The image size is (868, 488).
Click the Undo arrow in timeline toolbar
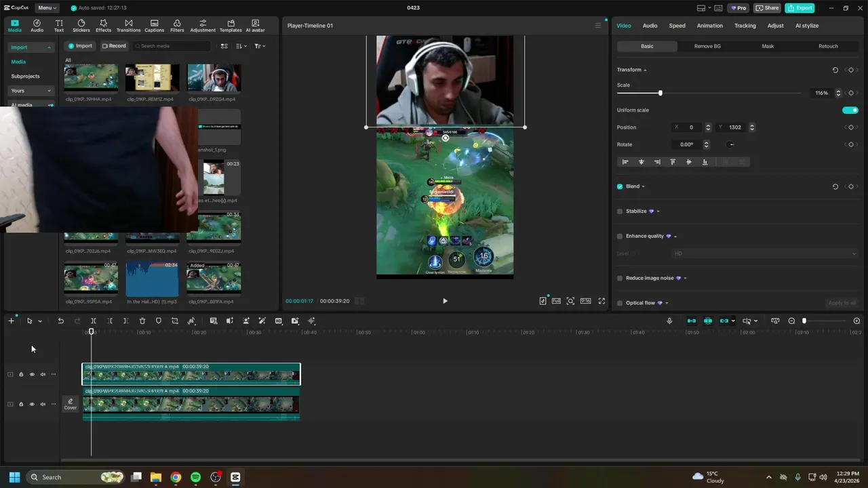[60, 321]
